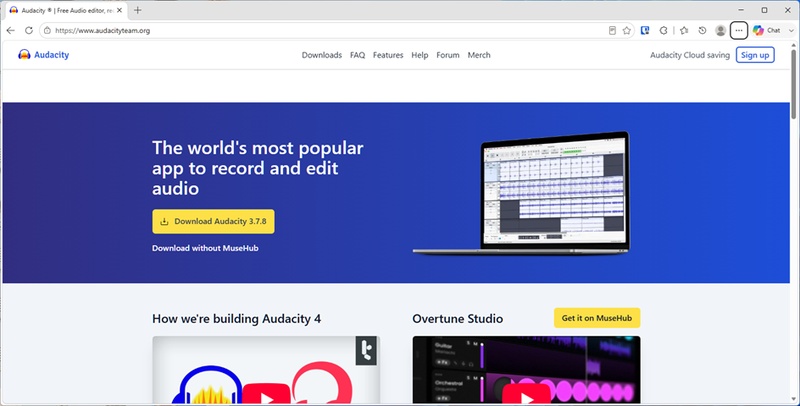Screen dimensions: 800x406
Task: Open the Merch nav item
Action: coord(479,55)
